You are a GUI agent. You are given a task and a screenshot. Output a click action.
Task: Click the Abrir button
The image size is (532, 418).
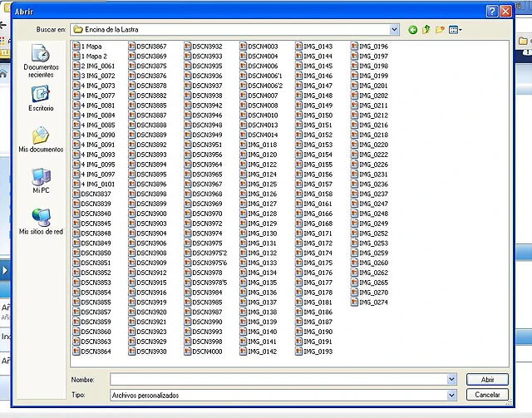coord(487,379)
